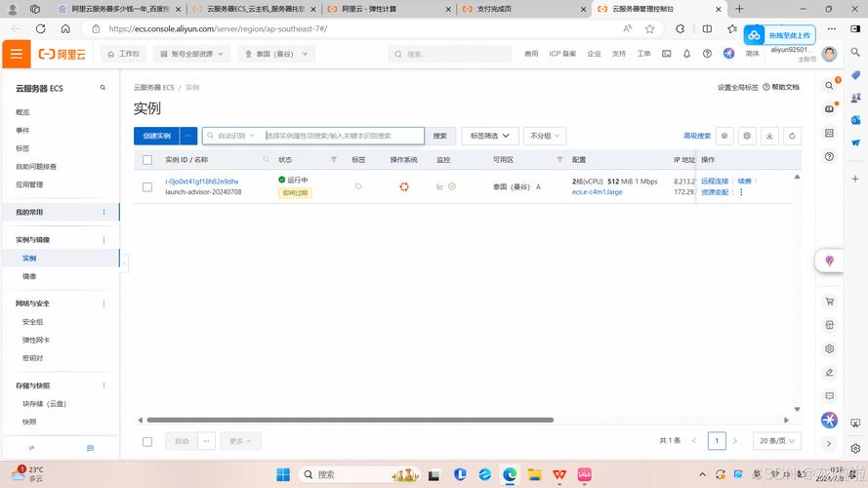Search within the 云服务器 ECS sidebar

point(103,88)
